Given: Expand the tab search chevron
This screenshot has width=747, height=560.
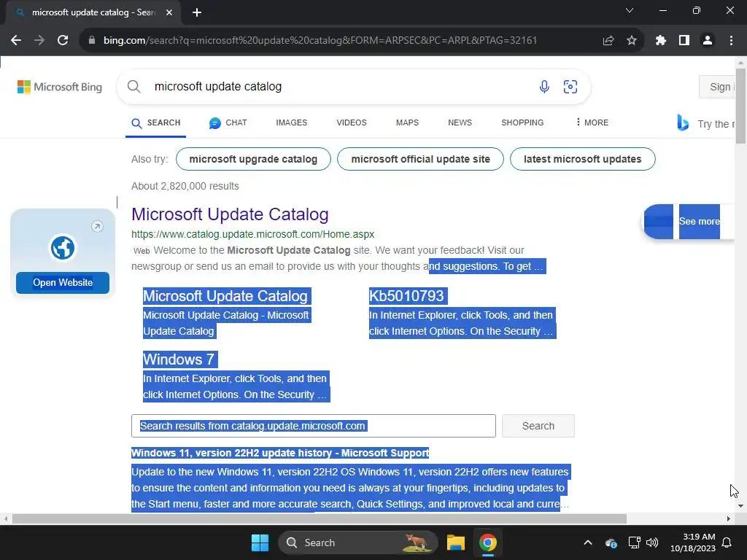Looking at the screenshot, I should [x=630, y=10].
